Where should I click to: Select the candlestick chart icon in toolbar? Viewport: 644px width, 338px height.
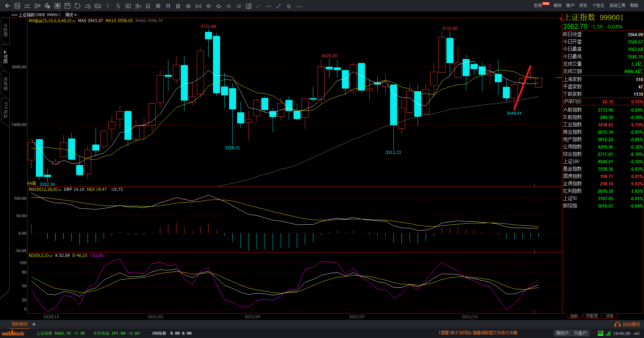click(x=38, y=6)
